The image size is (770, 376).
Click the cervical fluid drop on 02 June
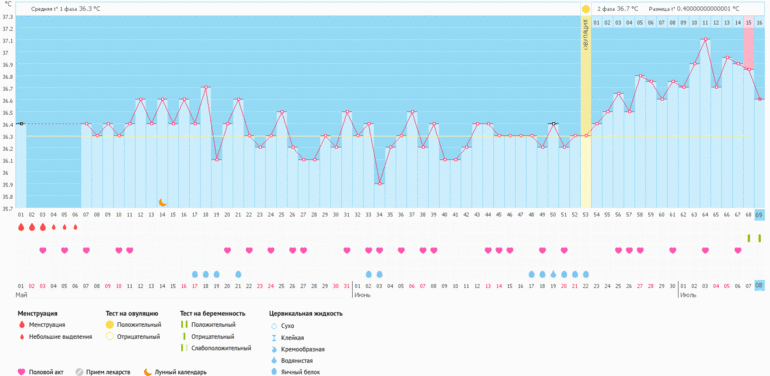click(x=368, y=274)
